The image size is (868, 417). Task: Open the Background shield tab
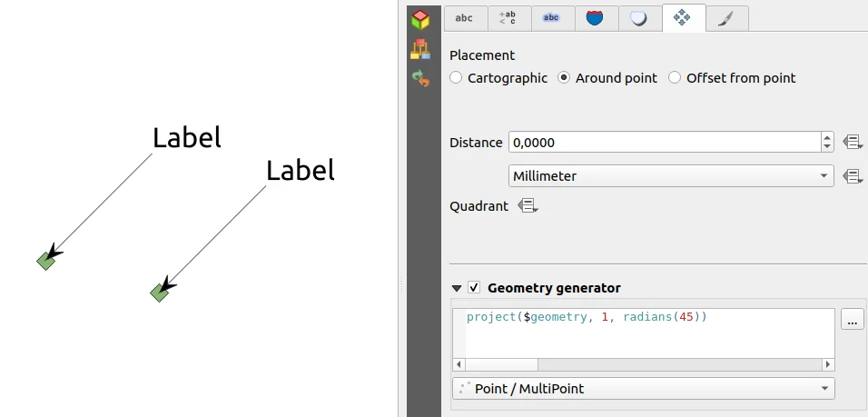coord(595,18)
